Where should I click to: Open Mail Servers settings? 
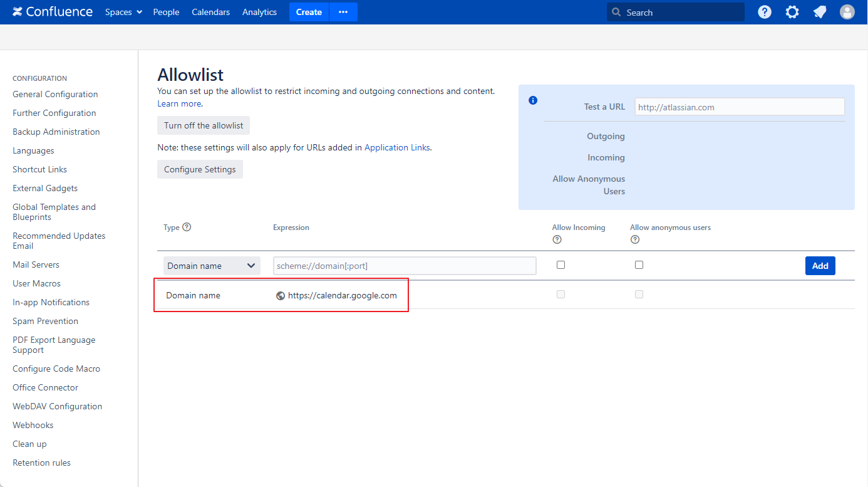click(36, 264)
